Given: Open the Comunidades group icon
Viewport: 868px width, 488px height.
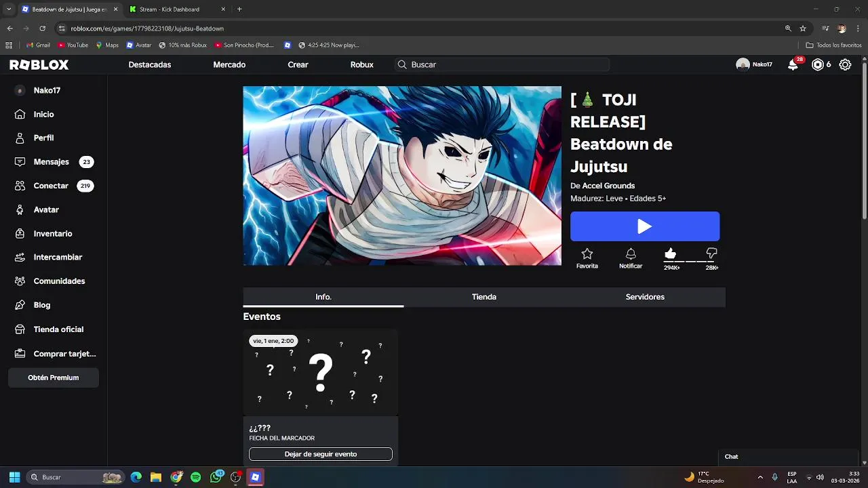Looking at the screenshot, I should [20, 281].
